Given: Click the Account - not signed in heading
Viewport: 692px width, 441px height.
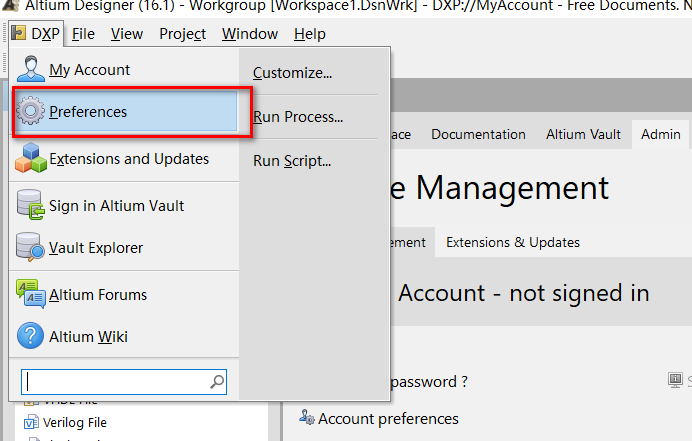Looking at the screenshot, I should [524, 293].
